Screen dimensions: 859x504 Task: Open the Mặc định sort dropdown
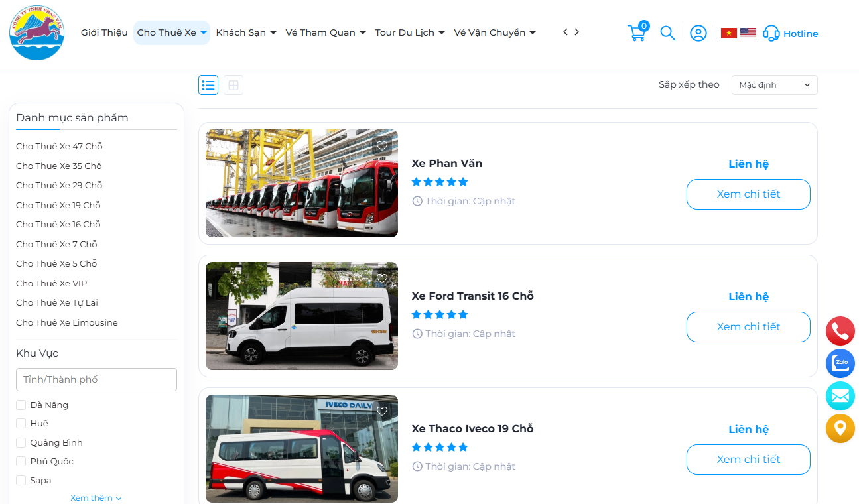pos(774,85)
